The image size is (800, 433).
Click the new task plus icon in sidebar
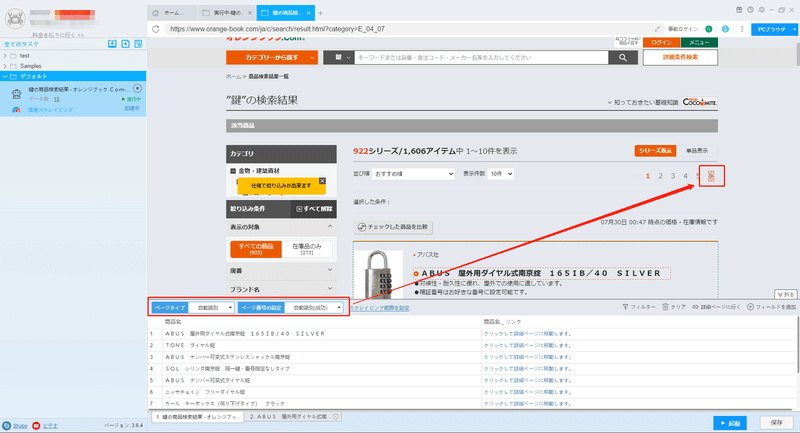126,44
